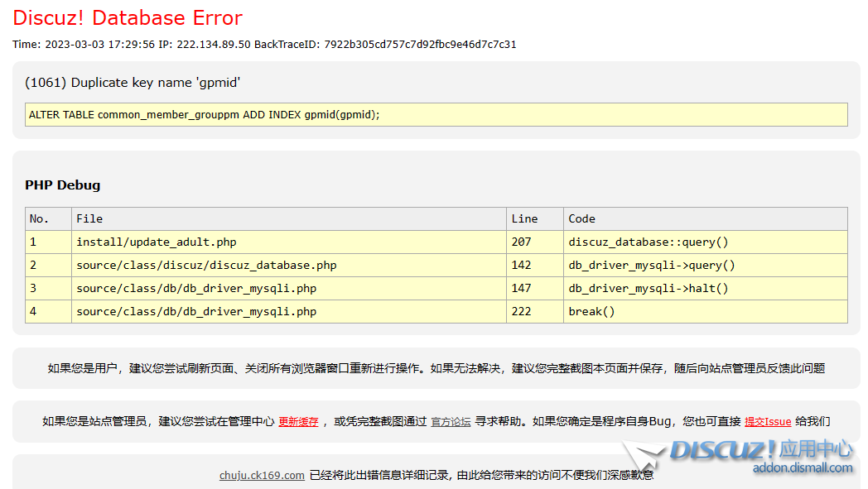Click the PHP Debug heading
868x489 pixels.
click(63, 185)
